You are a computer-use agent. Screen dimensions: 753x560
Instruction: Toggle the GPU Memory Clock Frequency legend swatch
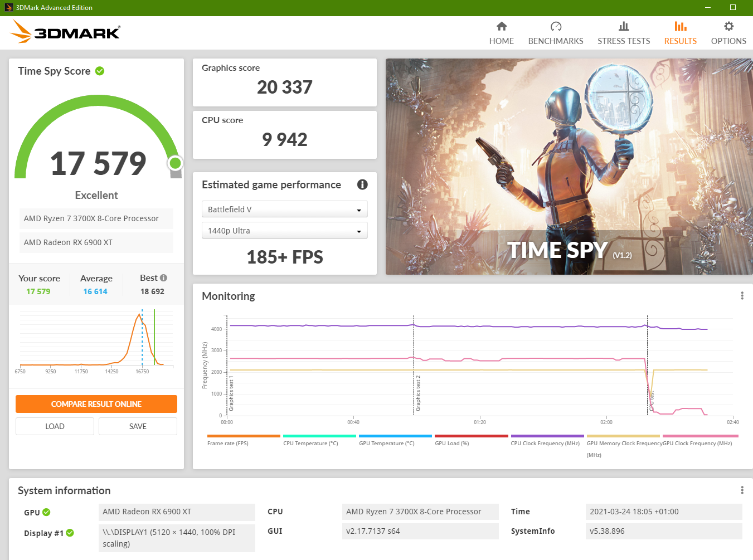(623, 436)
